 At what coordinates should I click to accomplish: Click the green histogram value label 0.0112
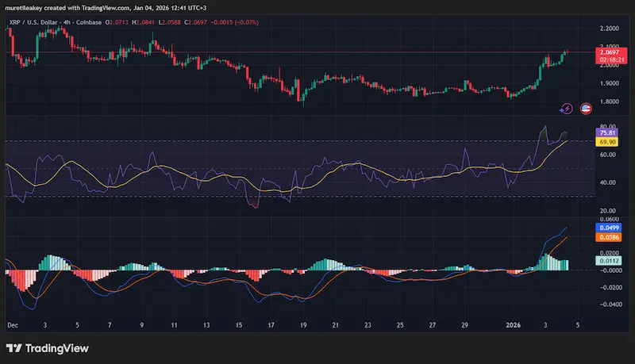tap(610, 260)
